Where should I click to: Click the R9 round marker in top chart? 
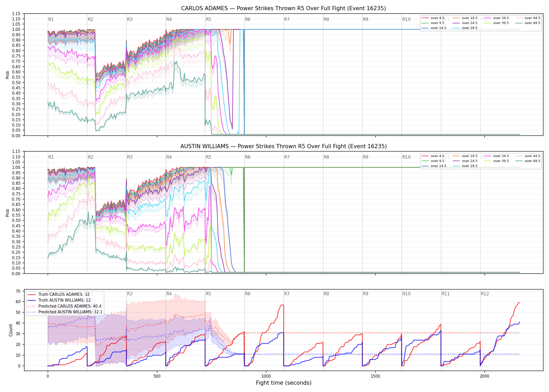[365, 19]
